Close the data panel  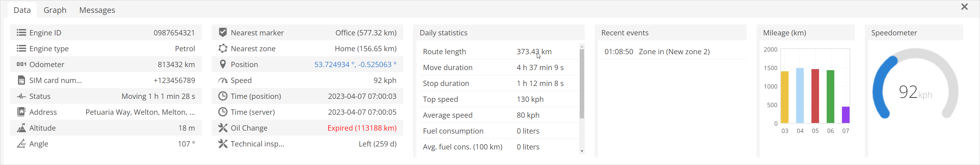click(964, 7)
